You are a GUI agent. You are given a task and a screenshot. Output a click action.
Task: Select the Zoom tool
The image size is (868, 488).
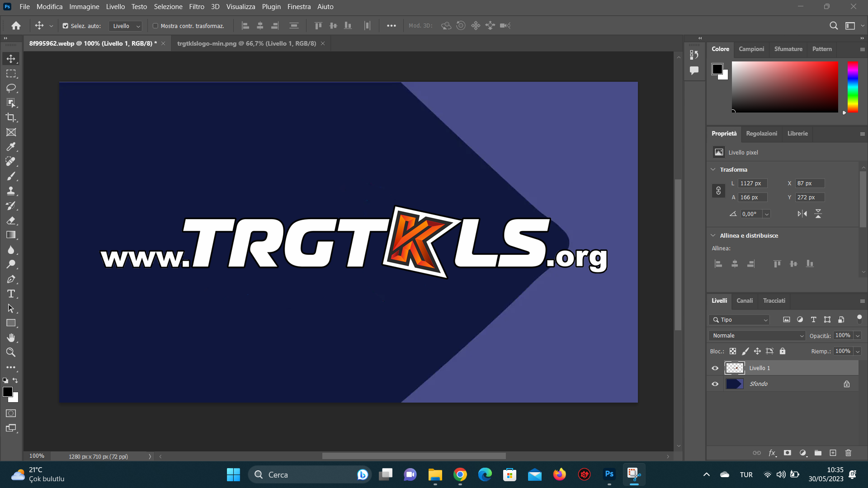[11, 352]
